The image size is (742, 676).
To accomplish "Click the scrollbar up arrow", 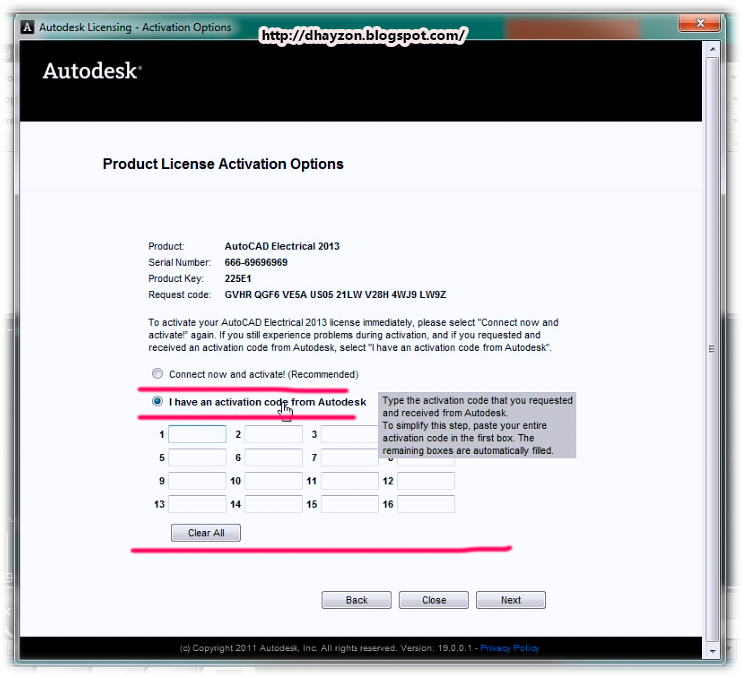I will [x=713, y=49].
